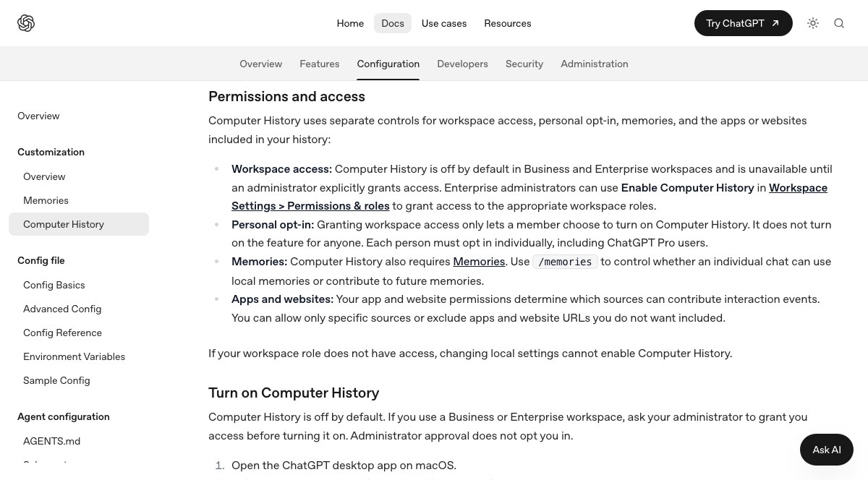Open the Ask AI assistant button
This screenshot has height=480, width=868.
827,450
